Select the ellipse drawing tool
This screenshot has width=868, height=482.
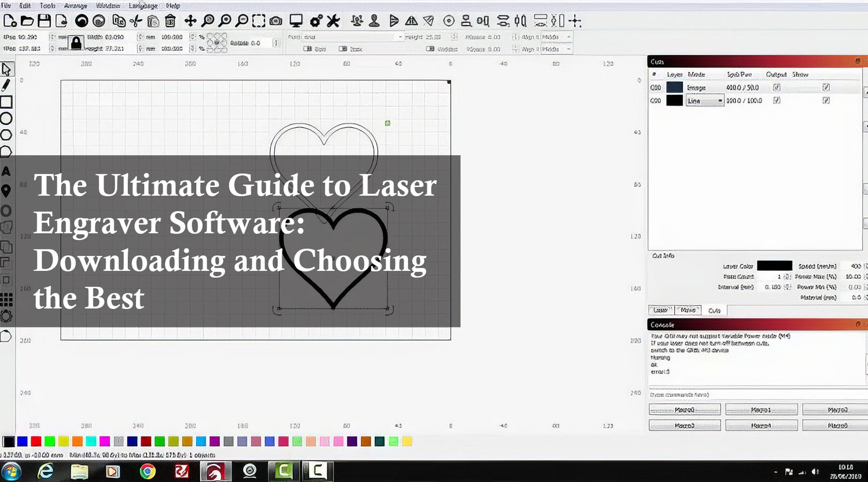pos(6,117)
